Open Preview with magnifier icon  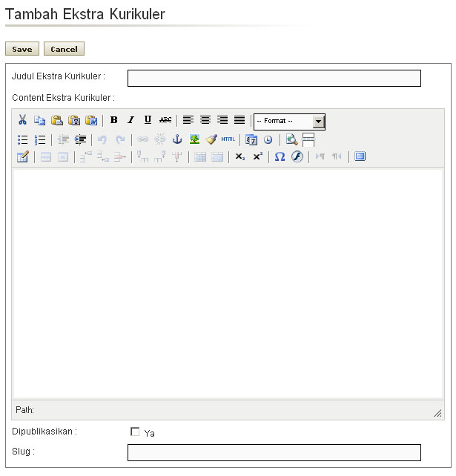[x=291, y=139]
